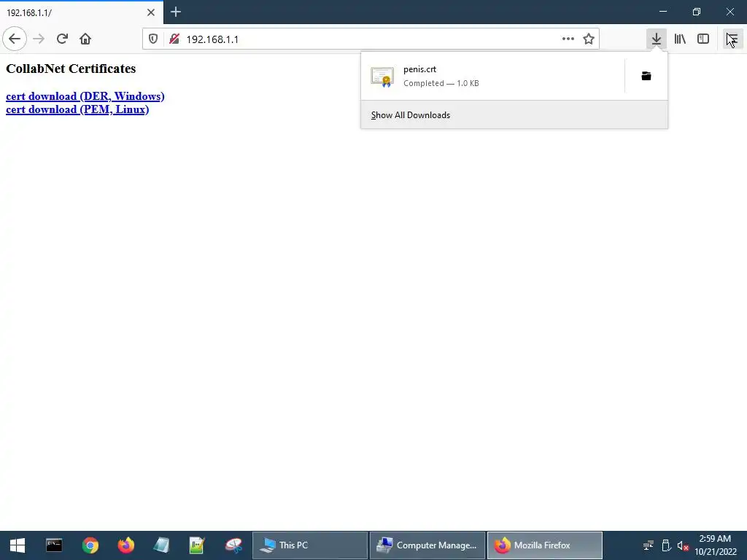Viewport: 747px width, 560px height.
Task: Open the Firefox home page
Action: pos(85,39)
